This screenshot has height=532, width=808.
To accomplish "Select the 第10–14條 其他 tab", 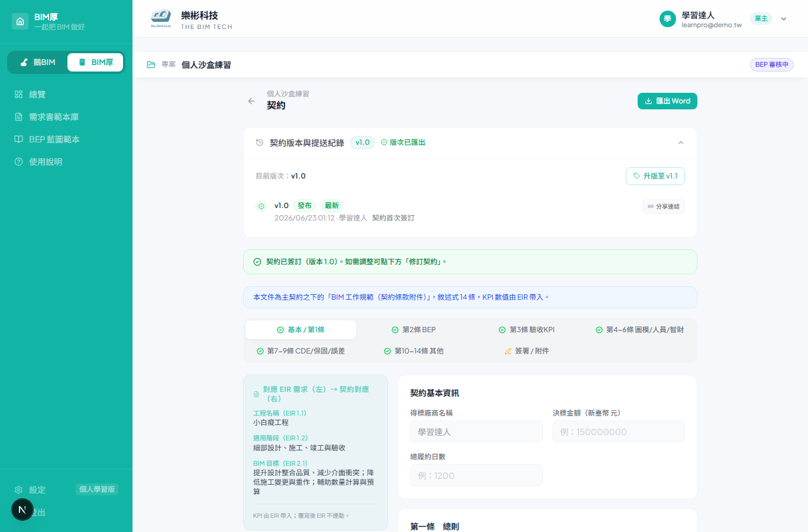I will [413, 351].
